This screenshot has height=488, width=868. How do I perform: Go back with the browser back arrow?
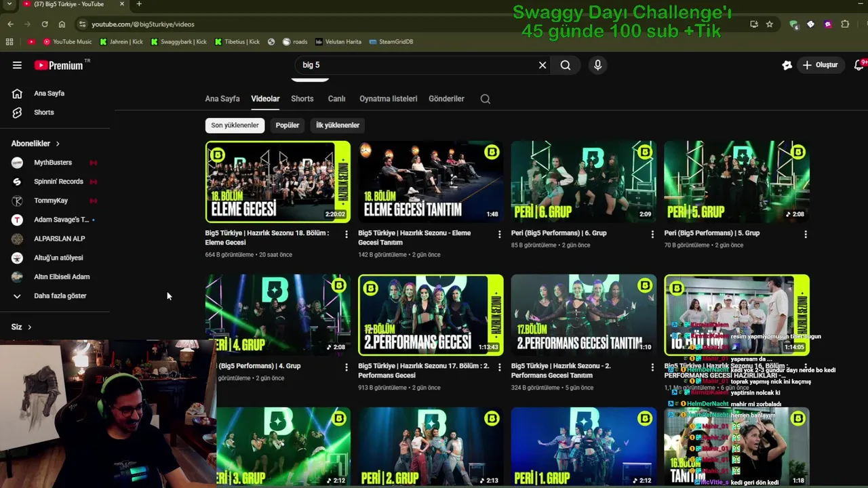pos(10,24)
